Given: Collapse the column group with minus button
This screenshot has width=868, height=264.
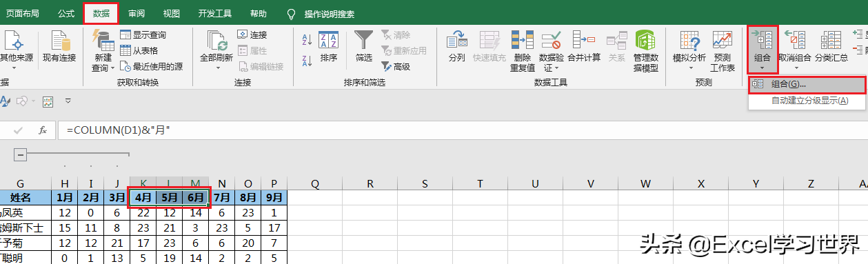Looking at the screenshot, I should 21,154.
